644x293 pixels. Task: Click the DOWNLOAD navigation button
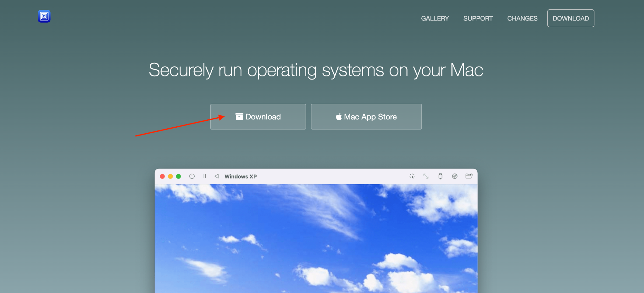pyautogui.click(x=570, y=18)
